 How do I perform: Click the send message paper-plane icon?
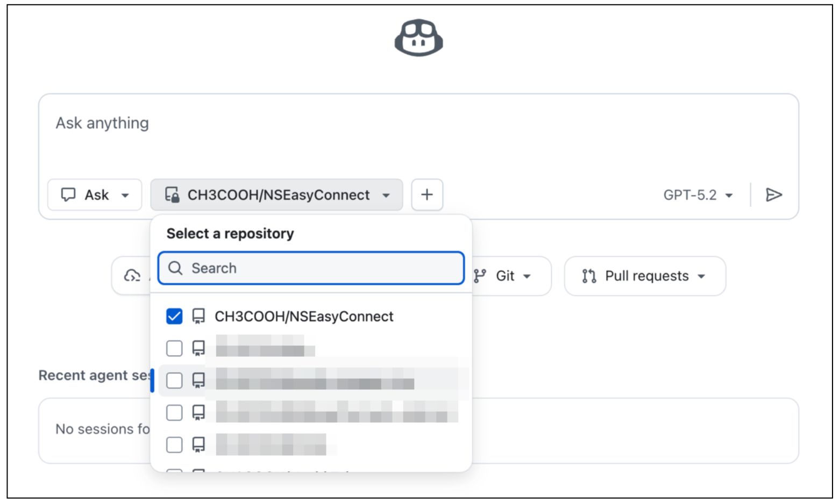[x=774, y=195]
